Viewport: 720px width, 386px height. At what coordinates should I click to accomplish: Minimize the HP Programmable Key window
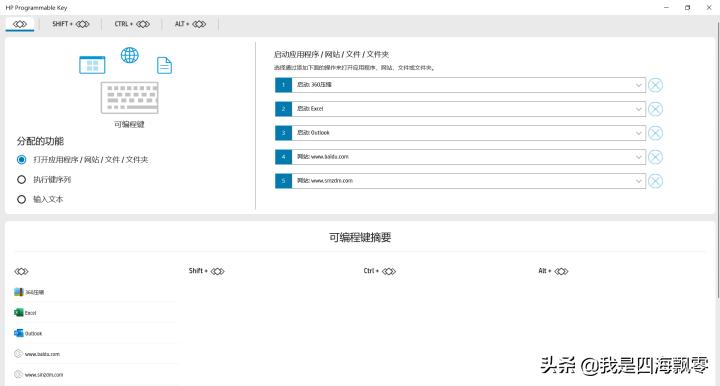click(x=666, y=7)
